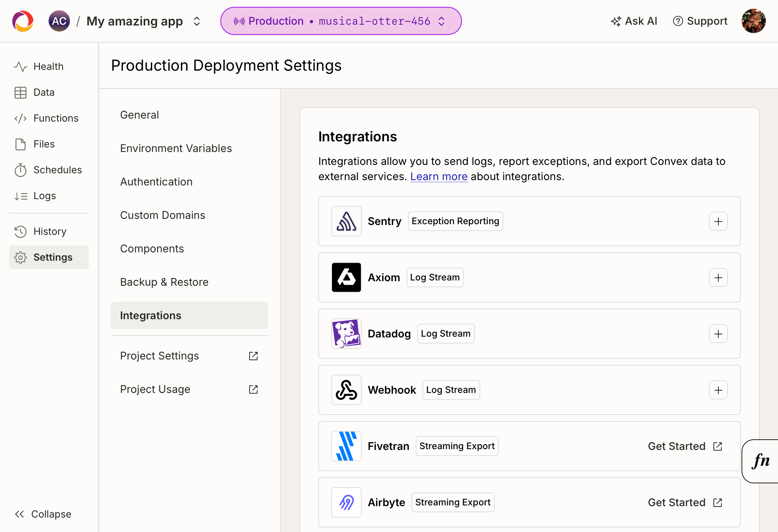
Task: Open the fn function runner tab
Action: click(x=760, y=461)
